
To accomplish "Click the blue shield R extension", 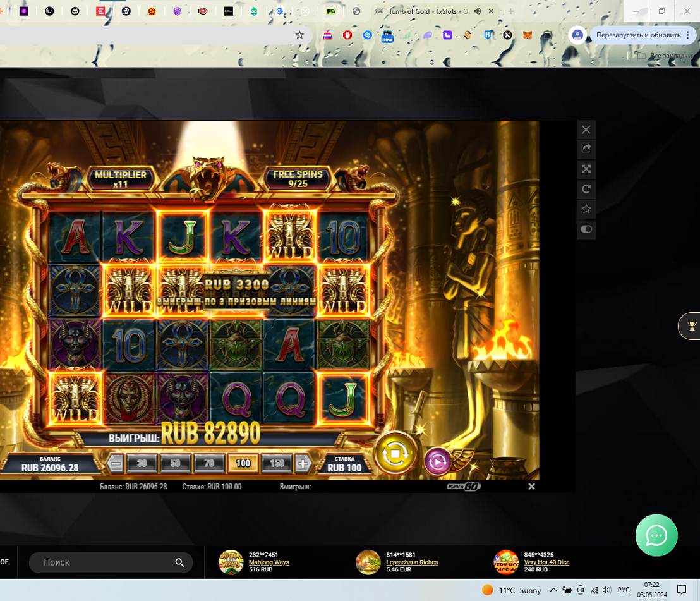I will [488, 35].
